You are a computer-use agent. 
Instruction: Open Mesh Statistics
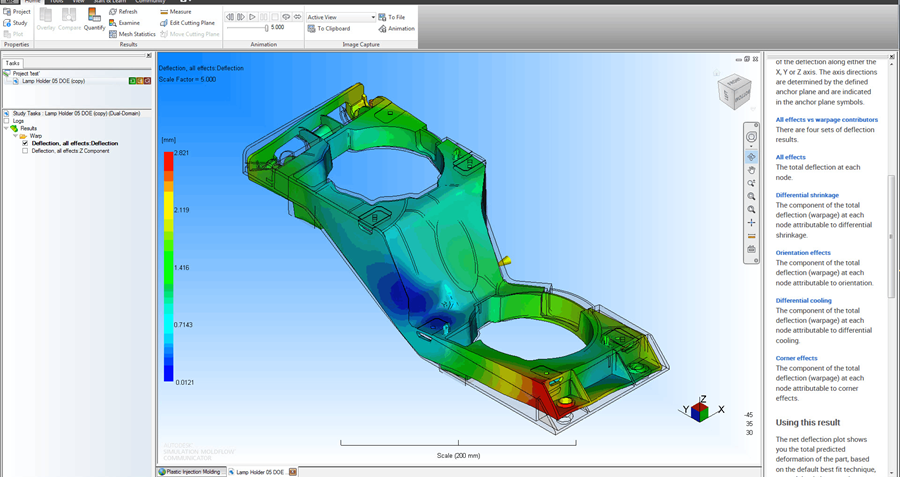pyautogui.click(x=132, y=34)
